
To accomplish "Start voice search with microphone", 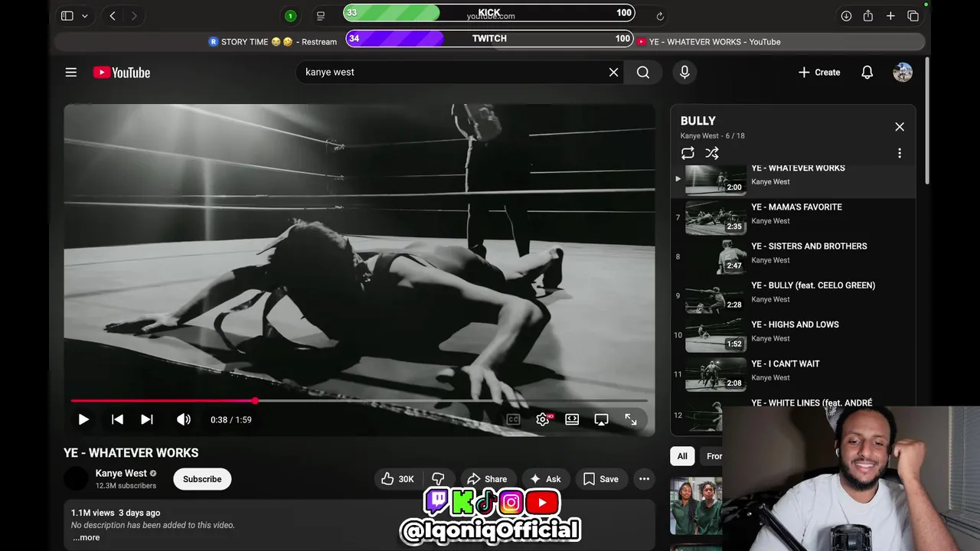I will [x=684, y=72].
